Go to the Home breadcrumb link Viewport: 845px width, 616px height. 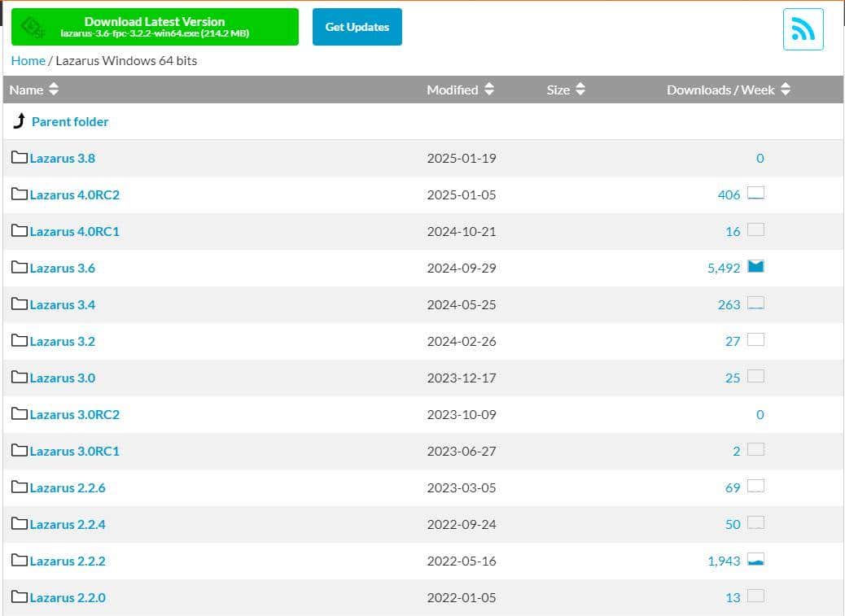(28, 60)
